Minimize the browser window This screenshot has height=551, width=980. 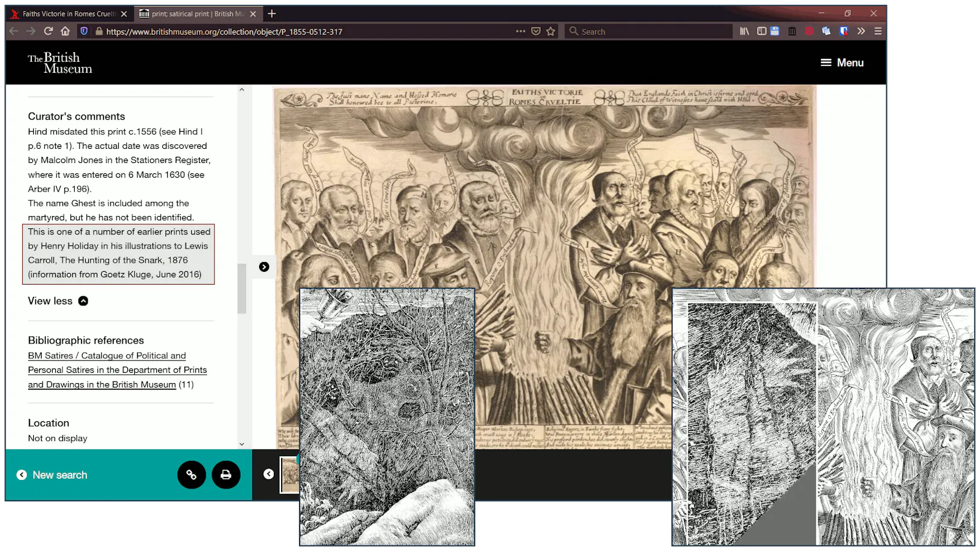click(x=821, y=13)
